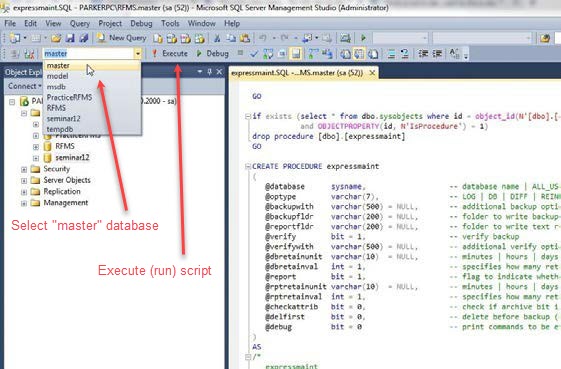Expand the Server Objects folder

click(24, 181)
